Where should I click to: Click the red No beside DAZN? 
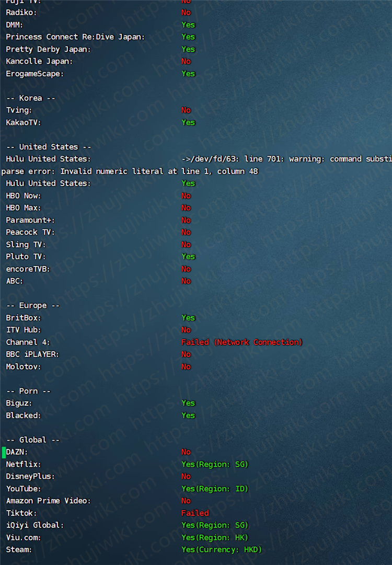coord(186,452)
